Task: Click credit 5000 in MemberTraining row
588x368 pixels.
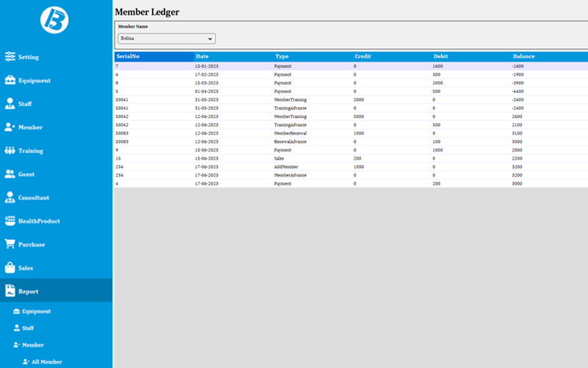Action: pyautogui.click(x=359, y=116)
